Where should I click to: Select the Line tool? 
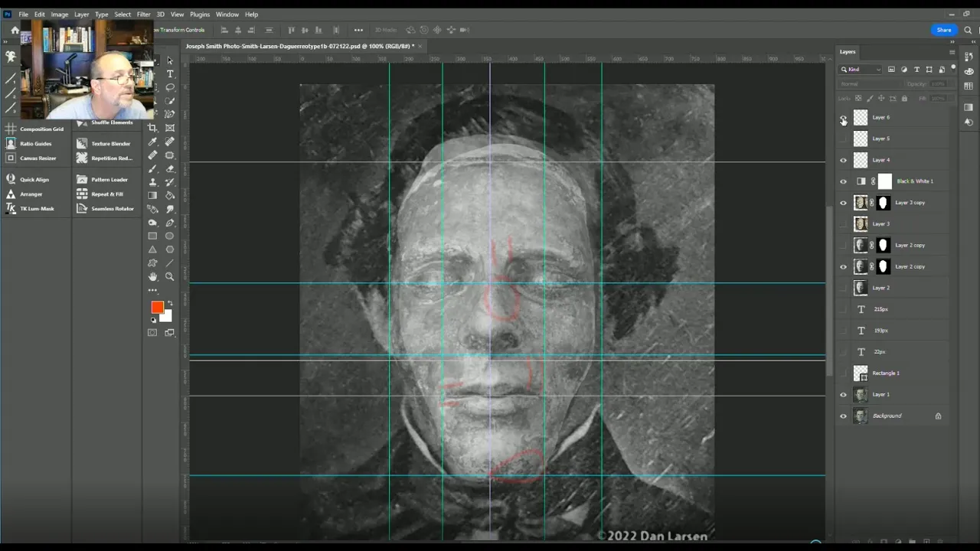(x=170, y=262)
